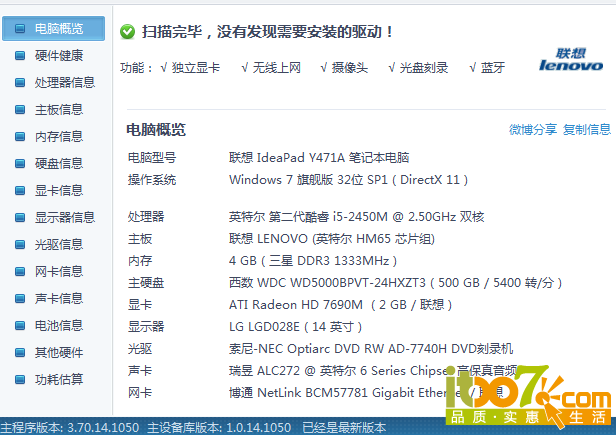Click the 扫描完毕 scan result message
Viewport: 616px width, 435px height.
(267, 31)
